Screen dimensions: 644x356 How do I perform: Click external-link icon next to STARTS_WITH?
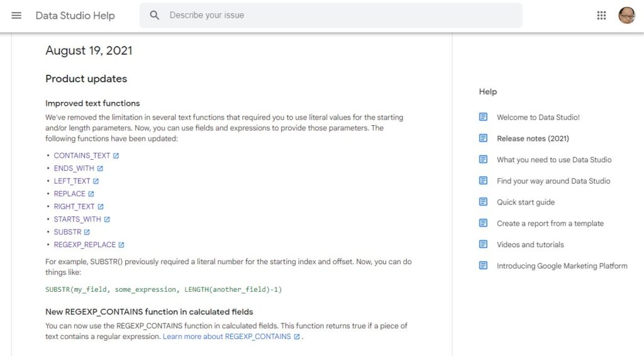[x=107, y=220]
